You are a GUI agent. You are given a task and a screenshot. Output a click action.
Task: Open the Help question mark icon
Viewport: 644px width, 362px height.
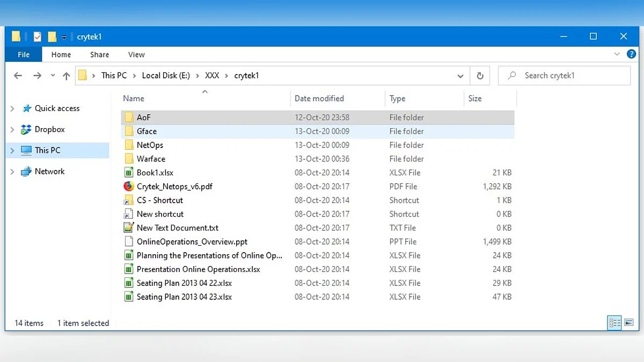pos(632,54)
